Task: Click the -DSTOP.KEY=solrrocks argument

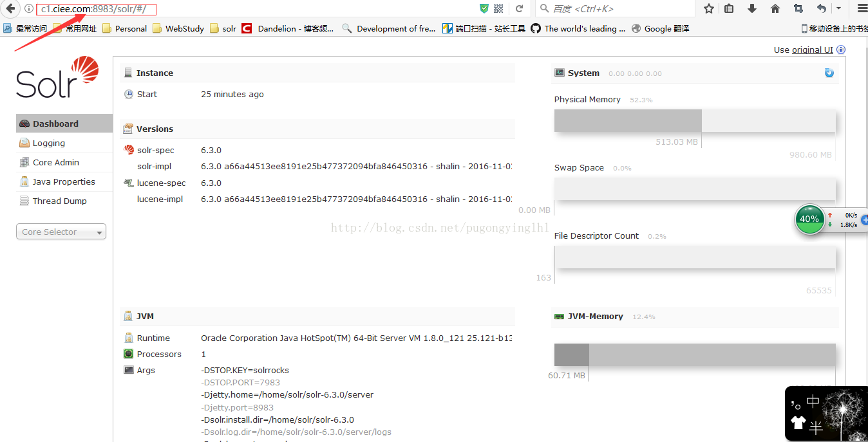Action: coord(245,370)
